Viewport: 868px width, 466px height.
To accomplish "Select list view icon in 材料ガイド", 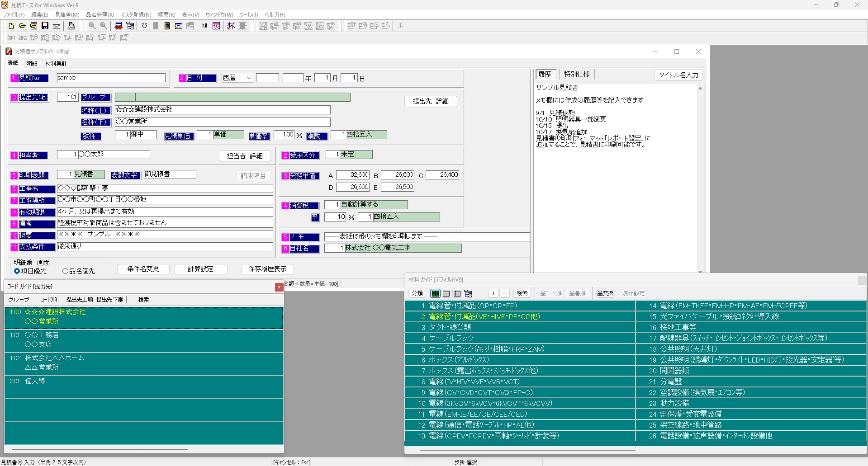I will point(446,293).
